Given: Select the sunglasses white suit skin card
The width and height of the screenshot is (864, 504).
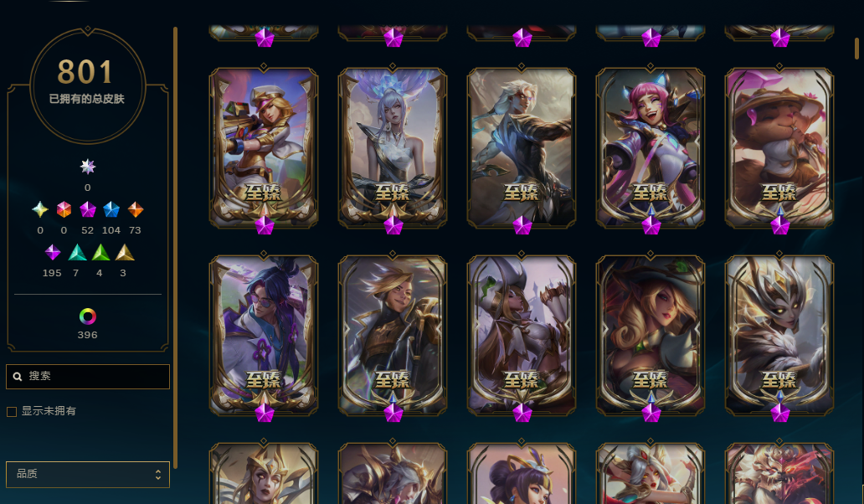Looking at the screenshot, I should (264, 335).
